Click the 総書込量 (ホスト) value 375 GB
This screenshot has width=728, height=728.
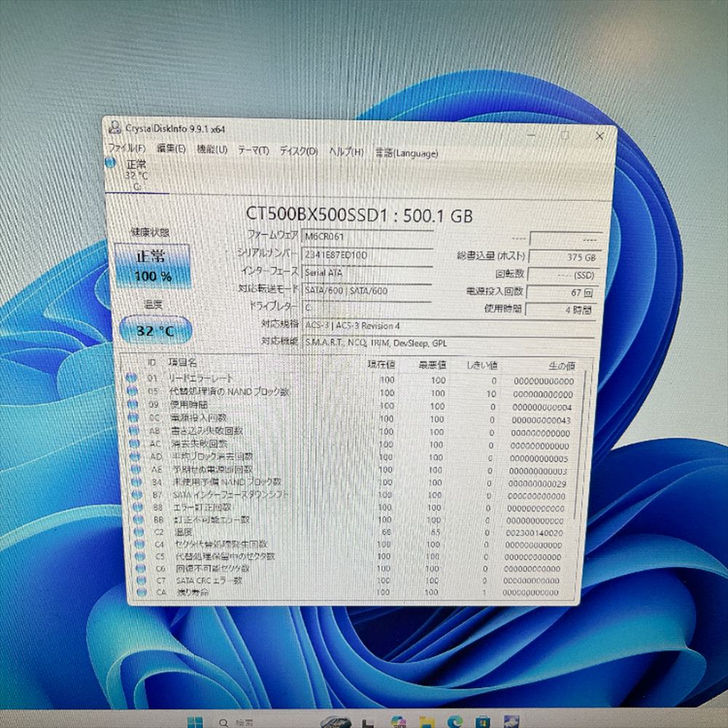[x=563, y=257]
